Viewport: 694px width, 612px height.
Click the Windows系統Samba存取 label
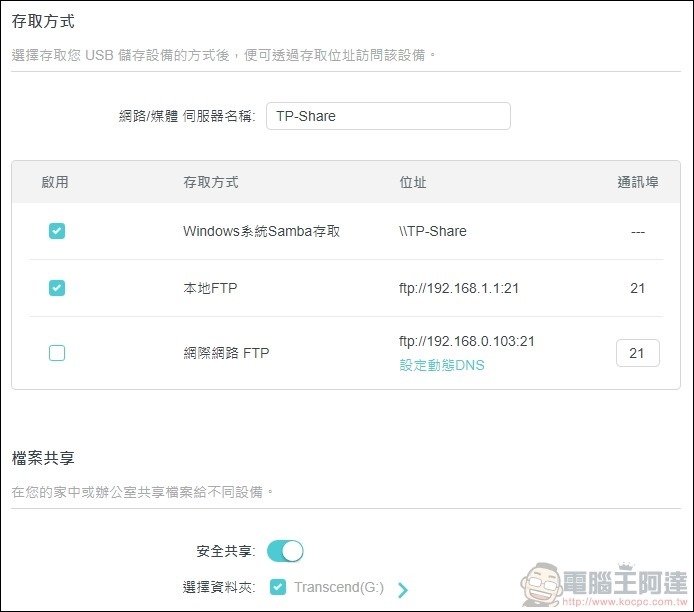(x=261, y=231)
